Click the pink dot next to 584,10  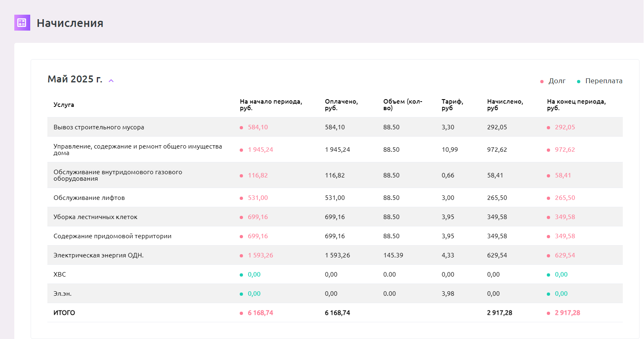[x=241, y=128]
